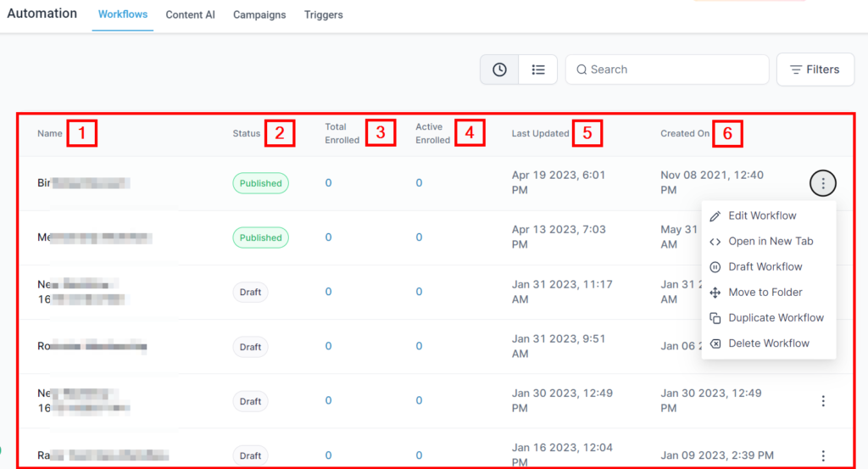
Task: Open the Filters button
Action: tap(815, 70)
